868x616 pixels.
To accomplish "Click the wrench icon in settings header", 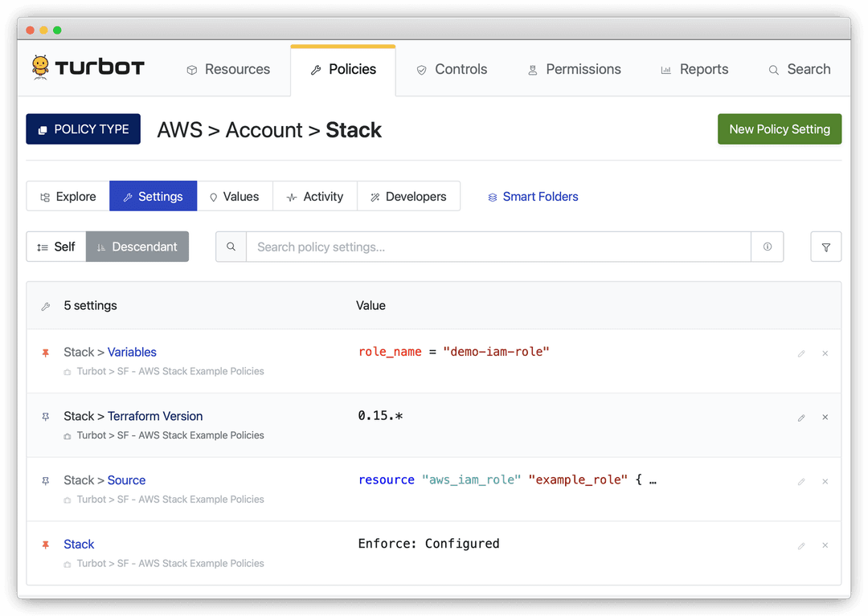I will [x=46, y=306].
